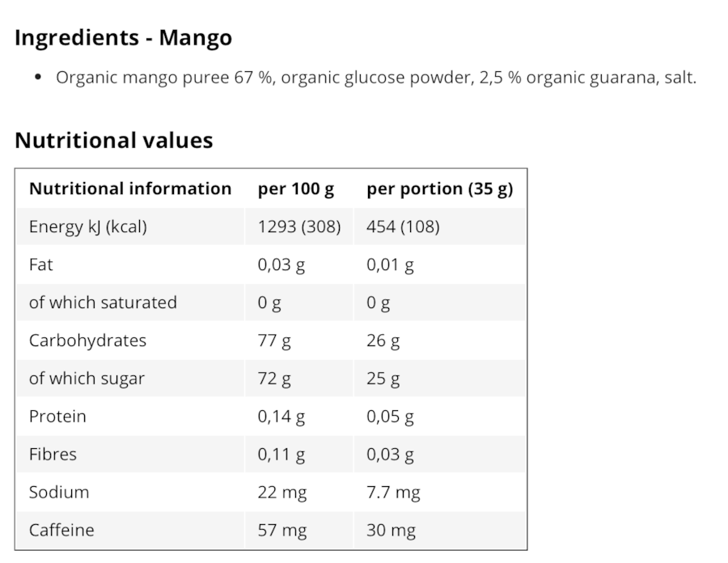
Task: Click the 'Fibres' row label
Action: pyautogui.click(x=53, y=454)
